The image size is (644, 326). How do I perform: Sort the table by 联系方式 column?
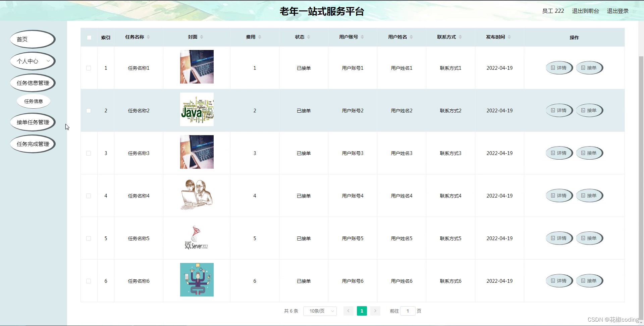coord(461,37)
